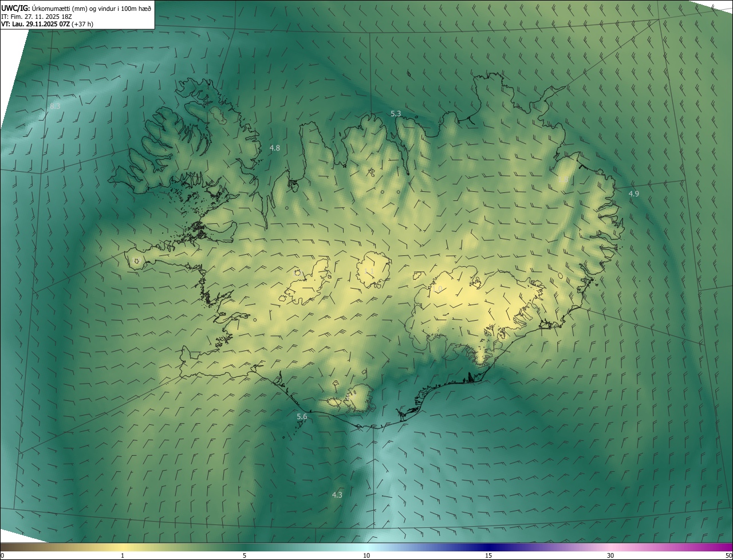
Task: Select the IT initial time line 27.11.2025 18Z
Action: [x=36, y=17]
